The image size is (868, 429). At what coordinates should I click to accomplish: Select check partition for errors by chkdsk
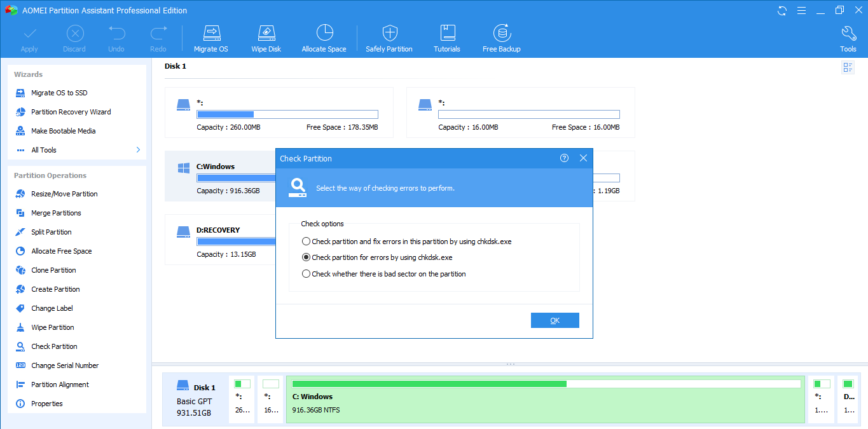[x=307, y=257]
